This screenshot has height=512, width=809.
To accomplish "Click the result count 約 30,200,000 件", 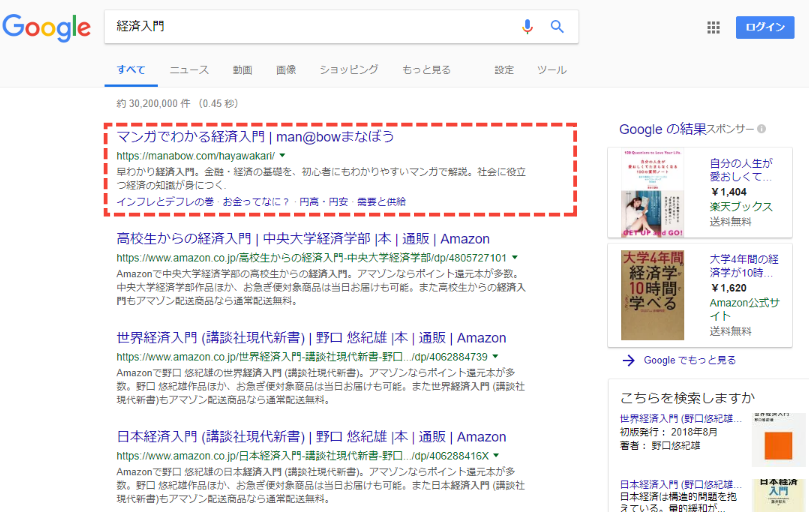I will coord(154,104).
